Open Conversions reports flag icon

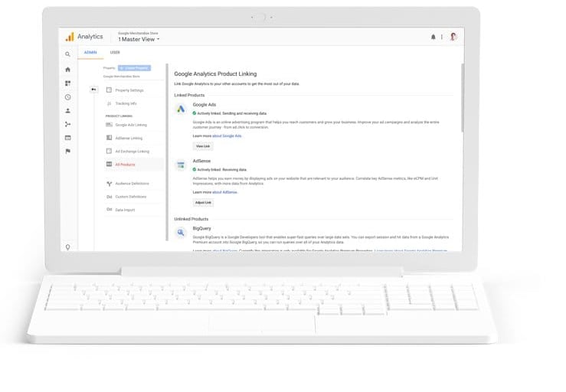click(x=67, y=152)
